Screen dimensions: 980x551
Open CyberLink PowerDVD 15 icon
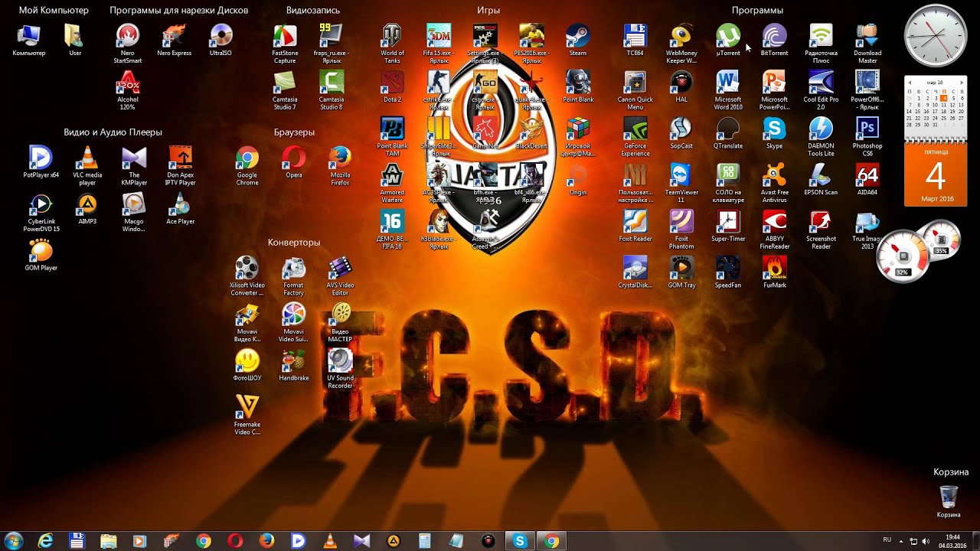(x=41, y=213)
